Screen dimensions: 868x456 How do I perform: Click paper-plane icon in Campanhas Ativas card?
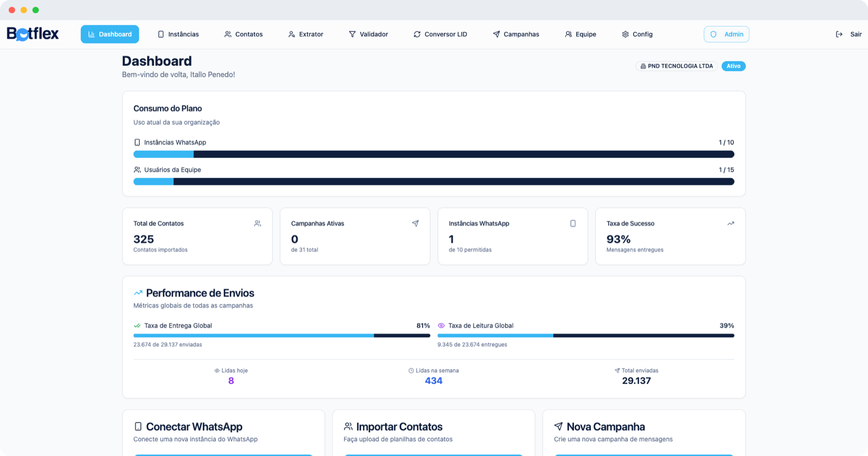(x=416, y=224)
